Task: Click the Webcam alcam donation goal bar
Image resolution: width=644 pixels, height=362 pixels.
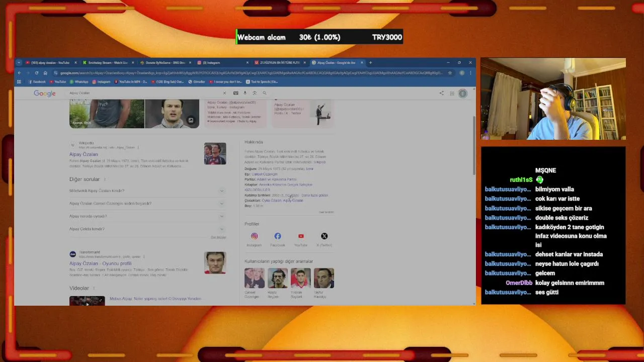Action: [x=319, y=37]
